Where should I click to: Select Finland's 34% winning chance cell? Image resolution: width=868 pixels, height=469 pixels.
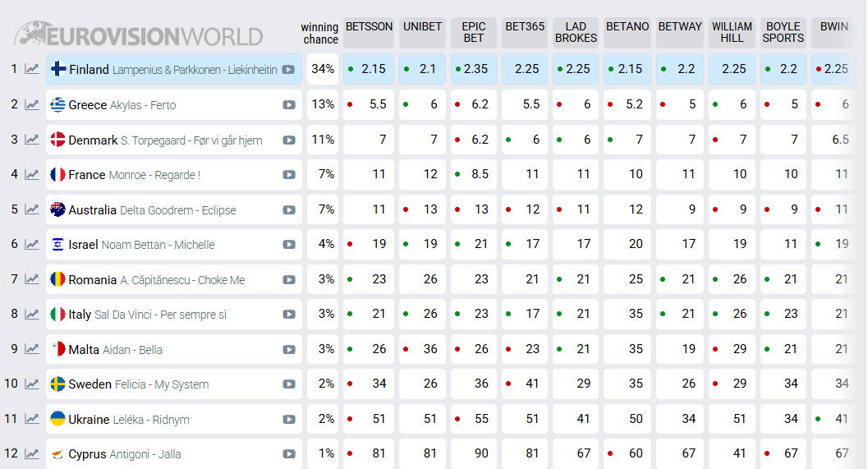323,69
